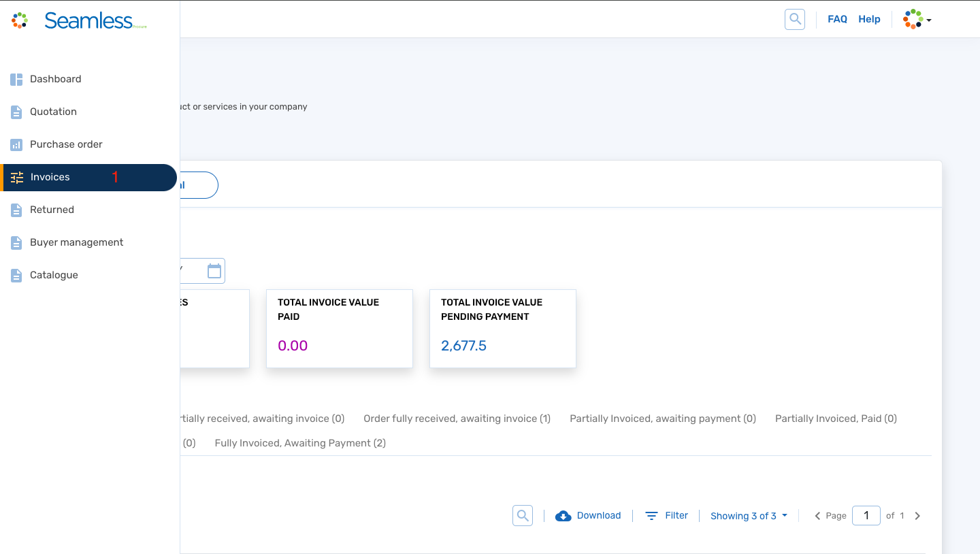Click the Invoices sidebar icon
The image size is (980, 554).
pos(16,177)
